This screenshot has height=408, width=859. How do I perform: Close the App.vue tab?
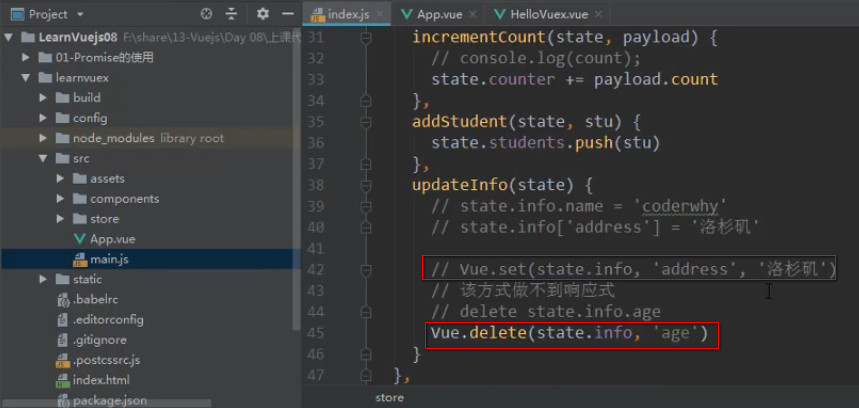[x=473, y=15]
